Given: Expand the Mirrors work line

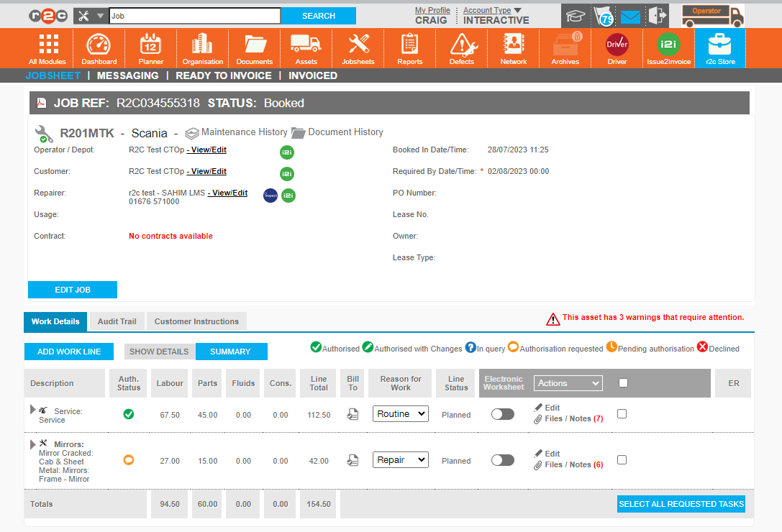Looking at the screenshot, I should [x=33, y=445].
